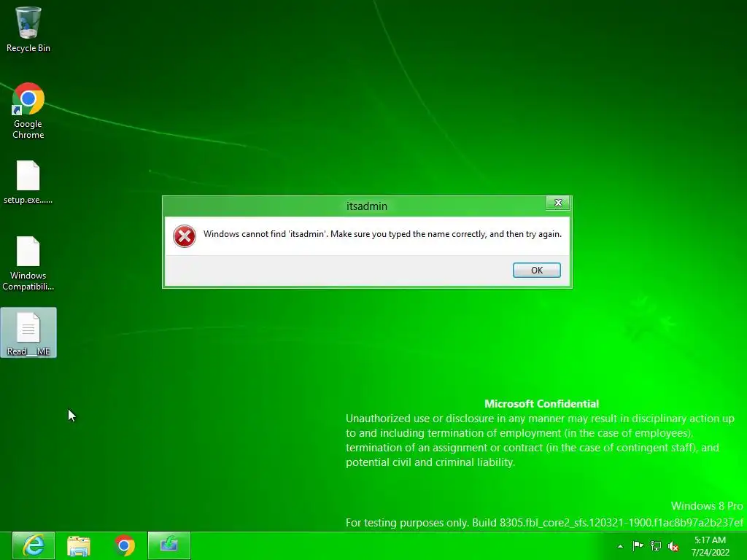Open Internet Explorer from the taskbar
The image size is (747, 560).
coord(34,545)
